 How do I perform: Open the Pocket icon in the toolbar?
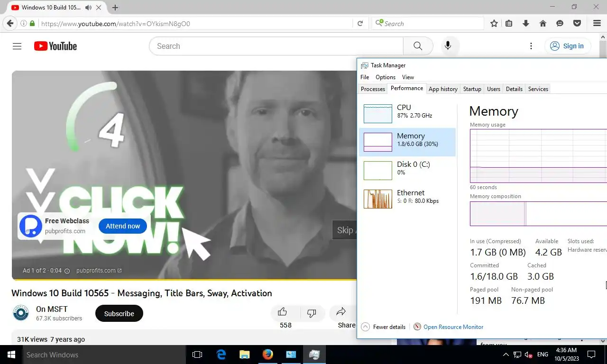click(577, 23)
